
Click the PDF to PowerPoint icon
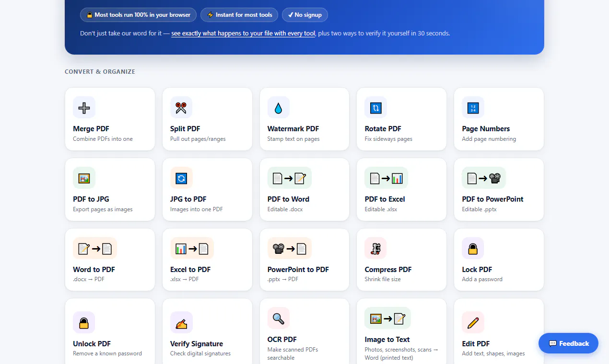pos(484,178)
